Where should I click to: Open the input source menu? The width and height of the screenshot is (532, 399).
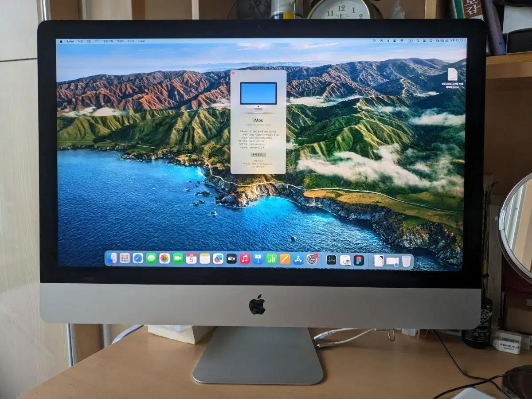click(x=410, y=40)
